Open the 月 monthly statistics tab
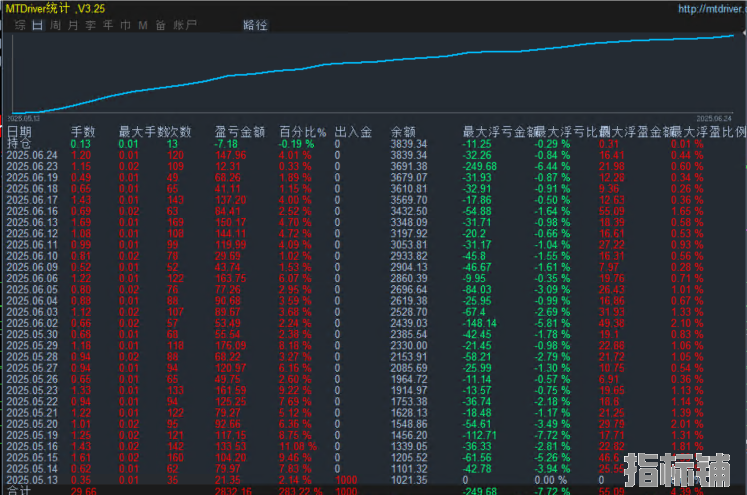747x495 pixels. point(73,25)
